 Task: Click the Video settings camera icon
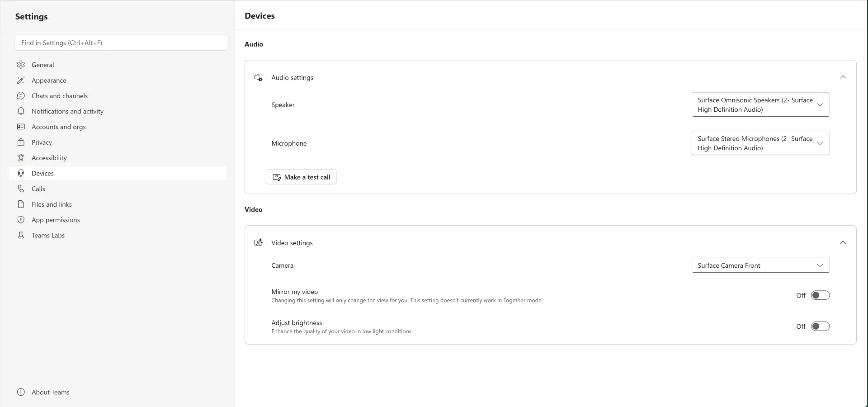[x=258, y=242]
